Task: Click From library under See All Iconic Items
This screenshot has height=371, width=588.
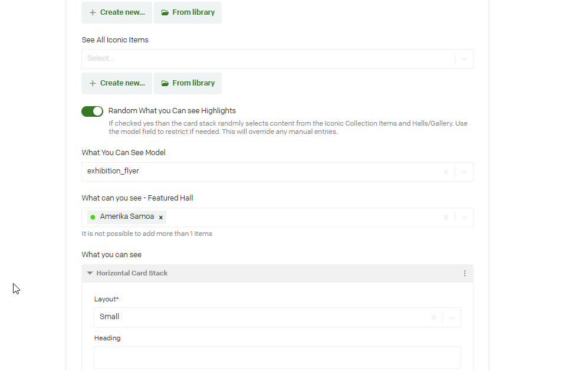Action: pyautogui.click(x=188, y=83)
